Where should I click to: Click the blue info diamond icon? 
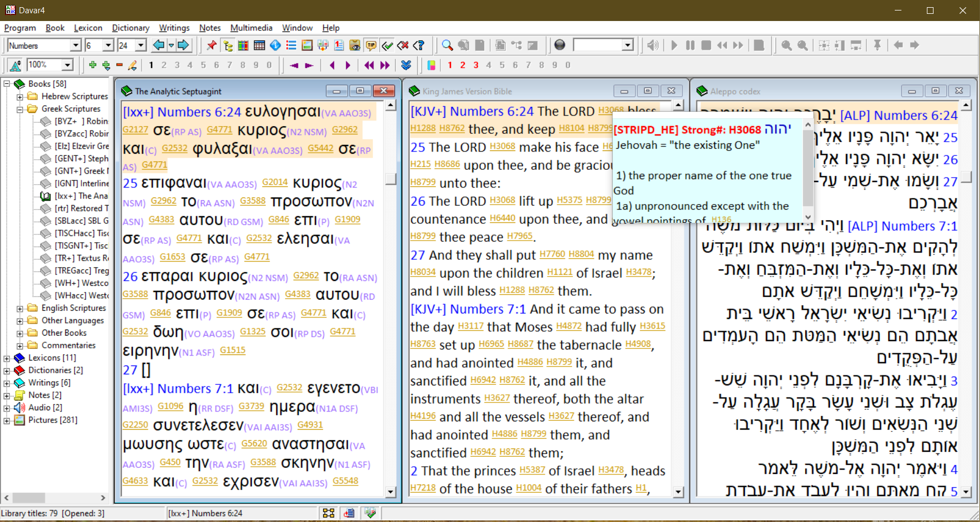[275, 45]
